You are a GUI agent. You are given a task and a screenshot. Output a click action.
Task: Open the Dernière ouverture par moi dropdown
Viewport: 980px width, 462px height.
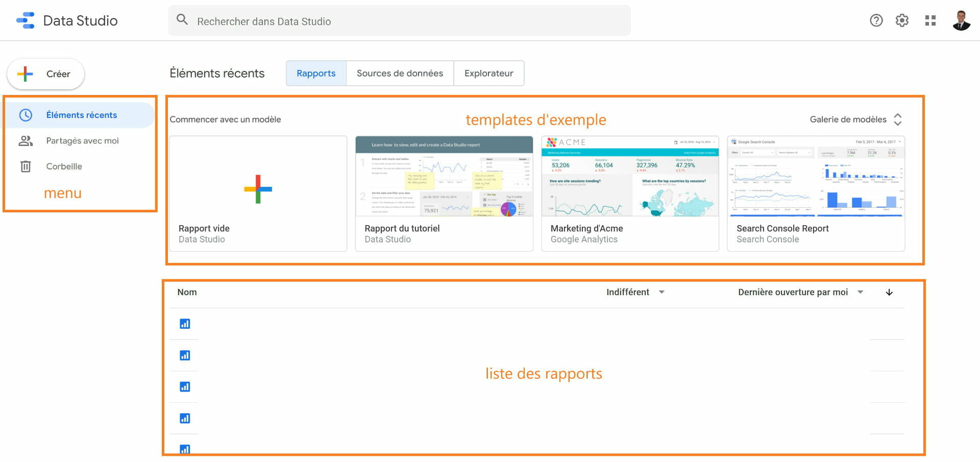pos(800,292)
